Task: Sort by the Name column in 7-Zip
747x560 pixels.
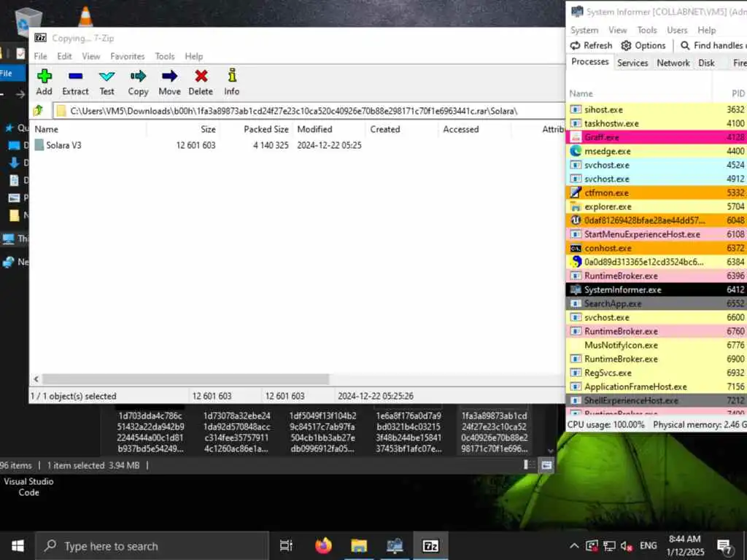Action: (x=90, y=129)
